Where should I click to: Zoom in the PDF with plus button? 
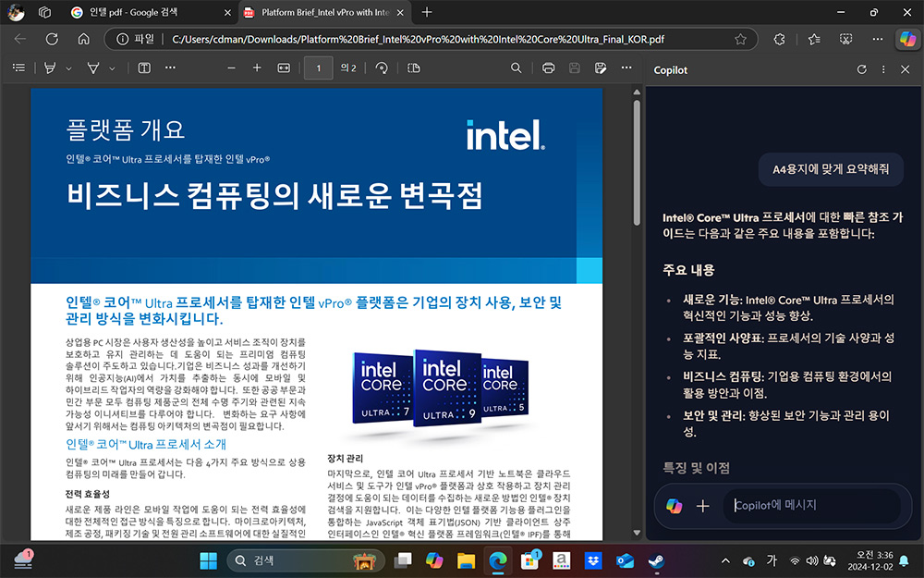click(257, 68)
